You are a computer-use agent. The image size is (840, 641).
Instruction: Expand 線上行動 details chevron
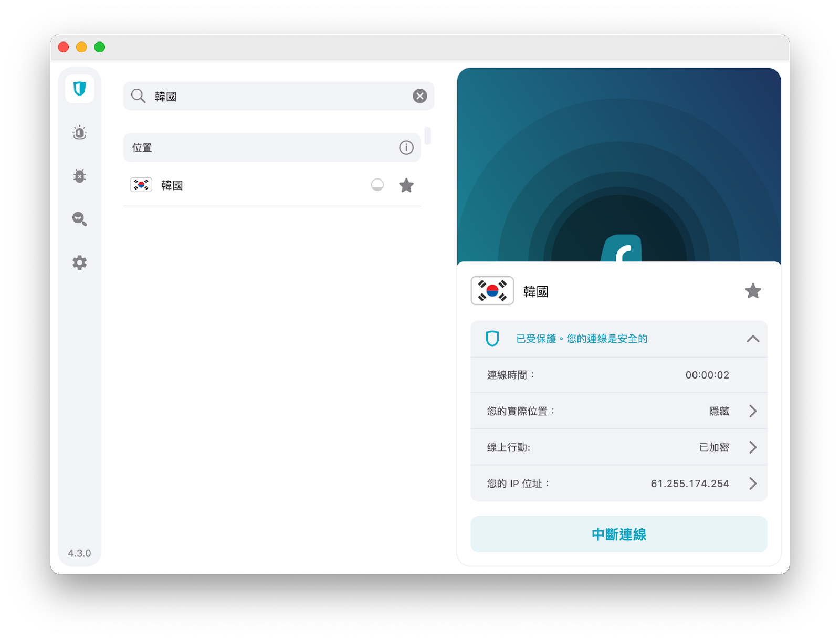(x=753, y=447)
